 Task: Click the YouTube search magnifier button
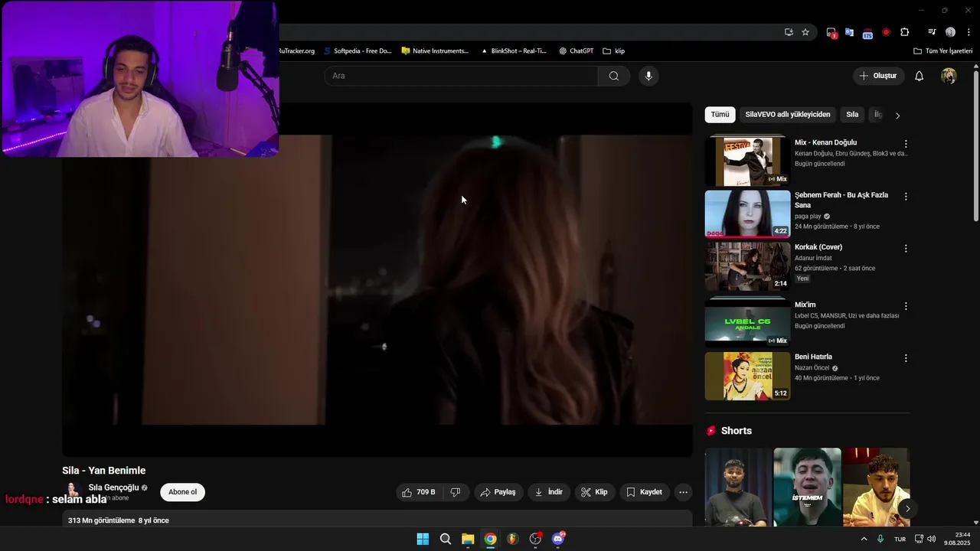coord(614,76)
